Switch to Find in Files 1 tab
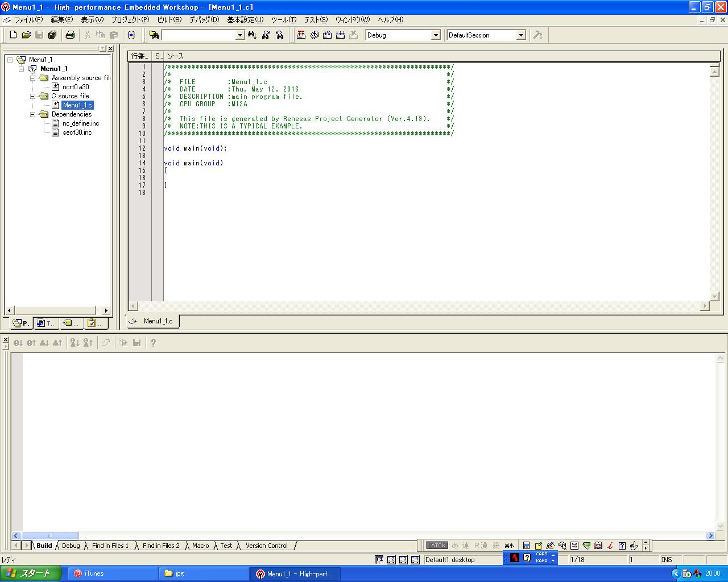The height and width of the screenshot is (582, 728). point(110,546)
